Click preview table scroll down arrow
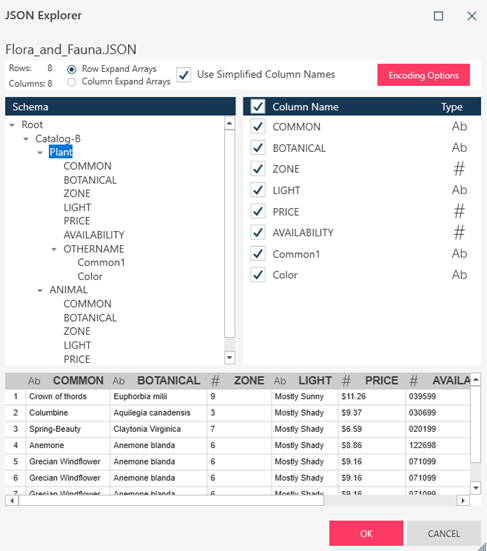 [475, 488]
